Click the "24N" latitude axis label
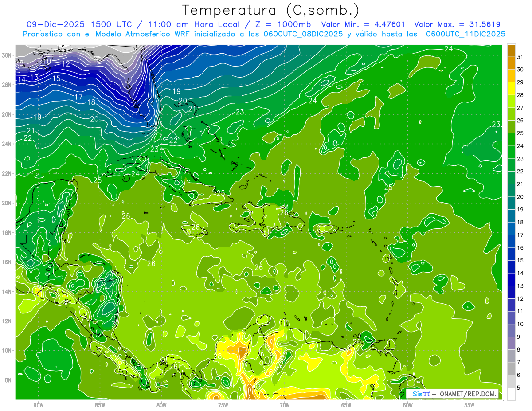 (7, 144)
